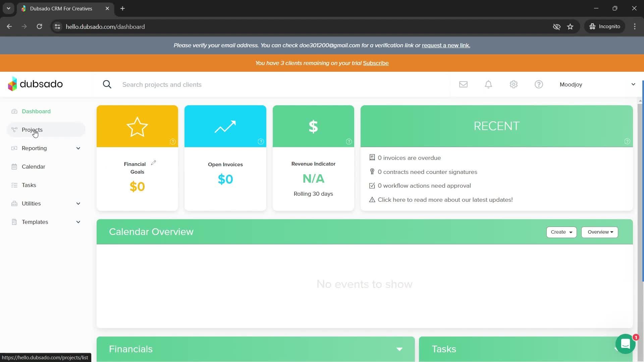Click the star icon on Financial Goals card
The image size is (644, 362).
click(137, 127)
